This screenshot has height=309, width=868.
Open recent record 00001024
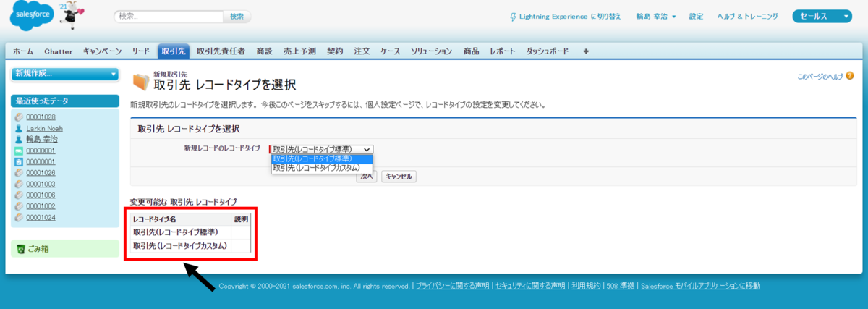click(41, 217)
